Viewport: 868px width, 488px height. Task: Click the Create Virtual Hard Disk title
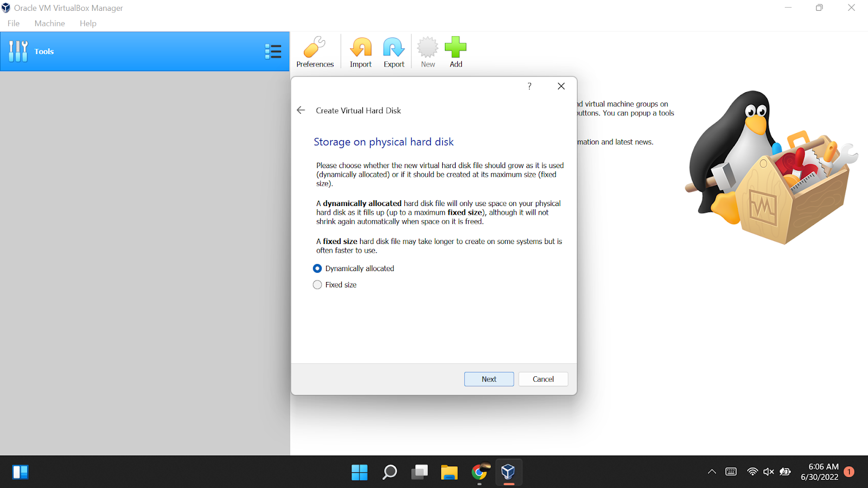pos(359,111)
